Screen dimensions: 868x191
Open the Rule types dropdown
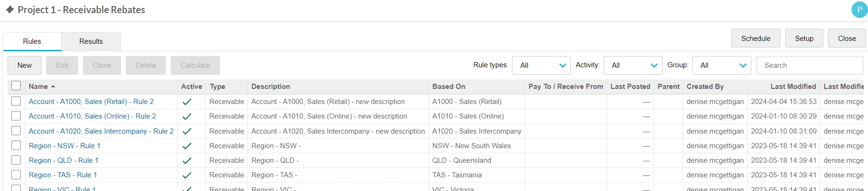point(541,65)
